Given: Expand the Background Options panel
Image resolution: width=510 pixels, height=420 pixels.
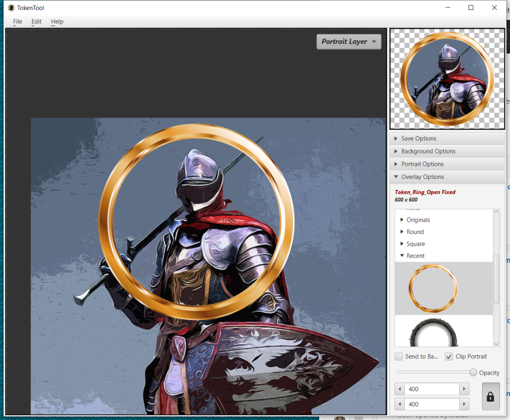Looking at the screenshot, I should 428,151.
